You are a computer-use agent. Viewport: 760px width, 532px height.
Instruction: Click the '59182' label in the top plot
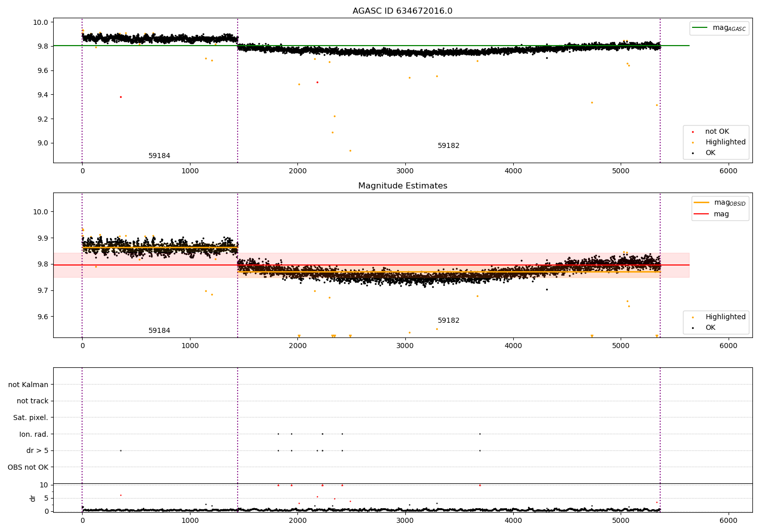[448, 146]
